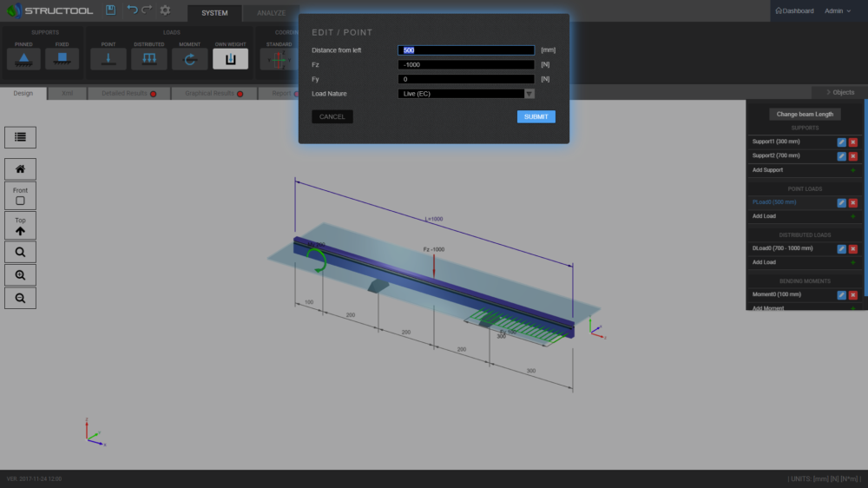The image size is (868, 488).
Task: Open the settings gear
Action: pyautogui.click(x=165, y=10)
